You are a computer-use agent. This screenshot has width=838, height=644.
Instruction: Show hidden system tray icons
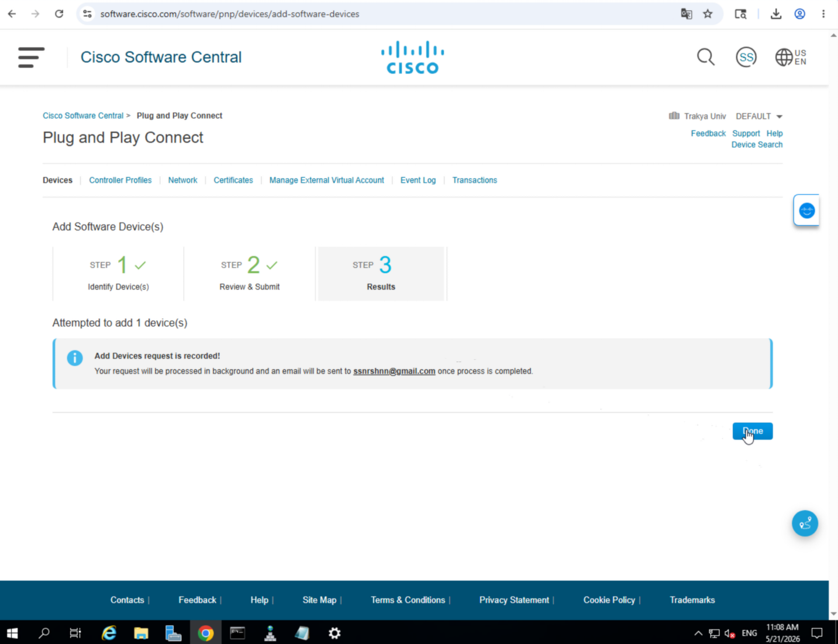pyautogui.click(x=698, y=633)
